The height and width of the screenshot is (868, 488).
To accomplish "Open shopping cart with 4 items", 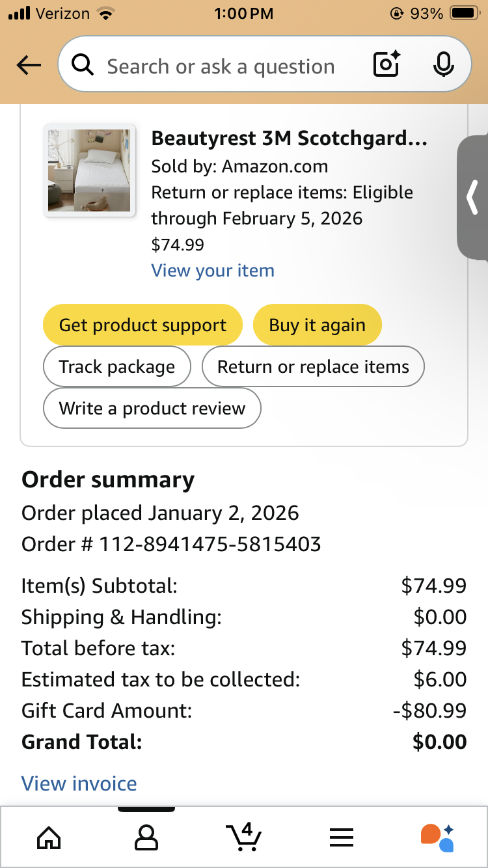I will (243, 837).
